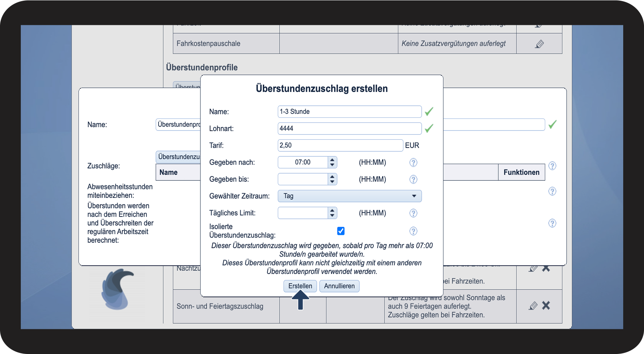The height and width of the screenshot is (354, 644).
Task: Open help for Tägliches Limit field
Action: coord(413,213)
